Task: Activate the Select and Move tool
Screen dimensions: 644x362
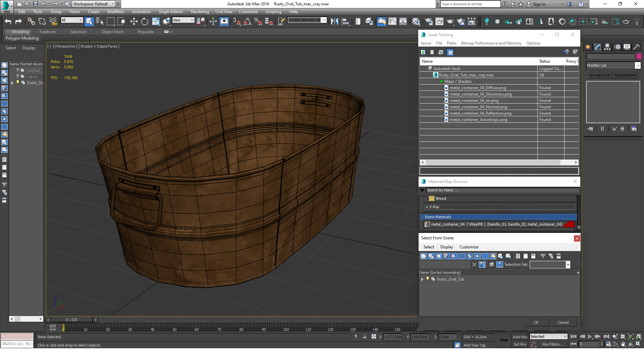Action: coord(134,21)
